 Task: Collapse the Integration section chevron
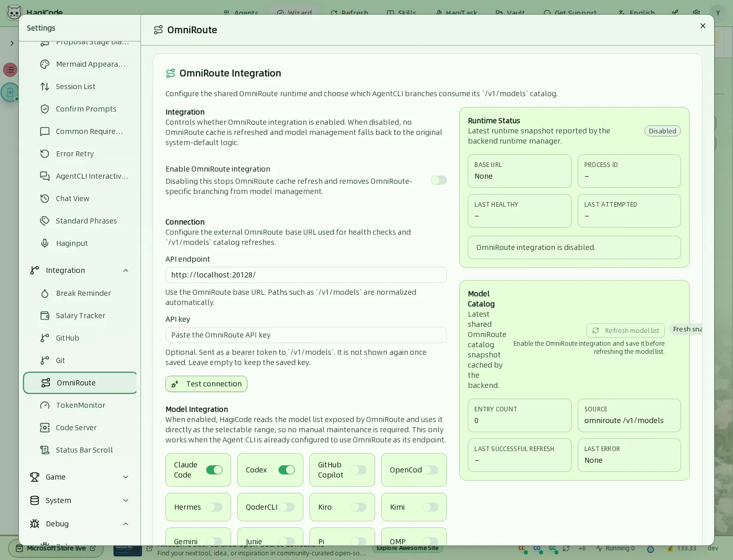(x=126, y=270)
